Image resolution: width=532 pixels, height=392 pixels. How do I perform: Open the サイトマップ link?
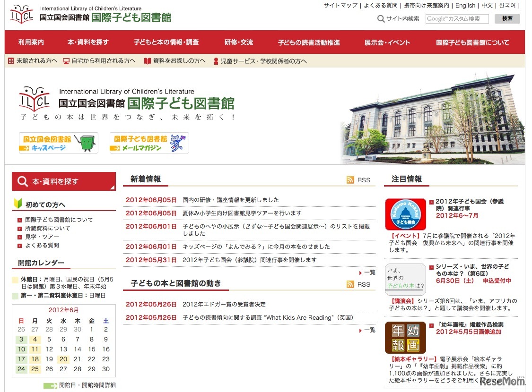pos(340,5)
